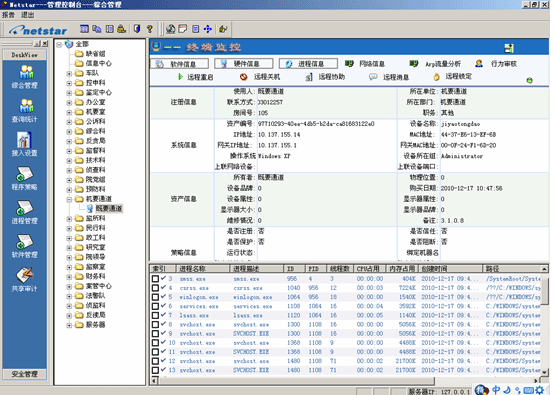Click the DeskView panel button

24,55
